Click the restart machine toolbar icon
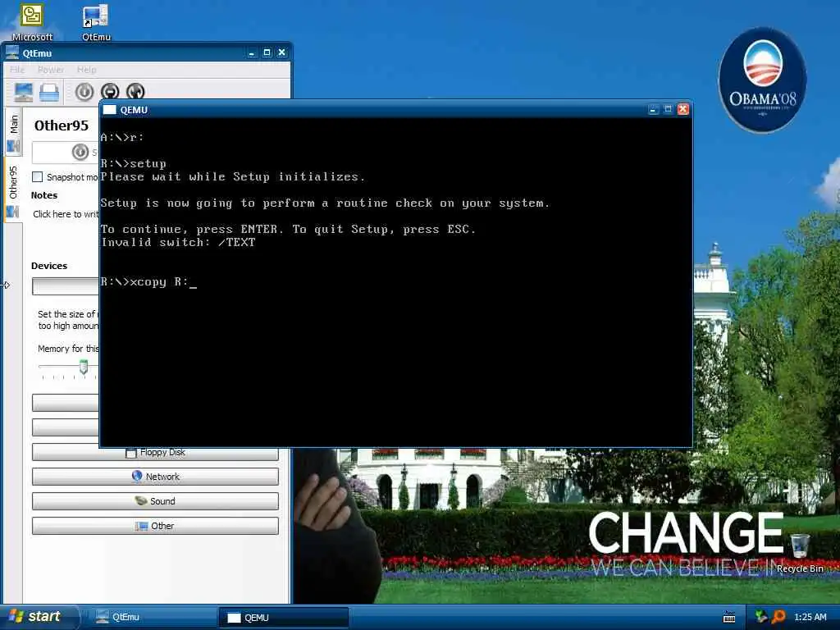The image size is (840, 630). pyautogui.click(x=135, y=92)
